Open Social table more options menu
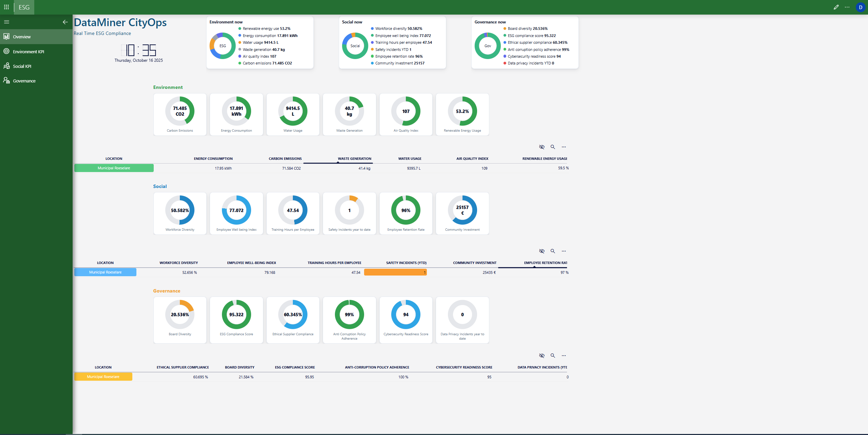868x435 pixels. point(564,251)
